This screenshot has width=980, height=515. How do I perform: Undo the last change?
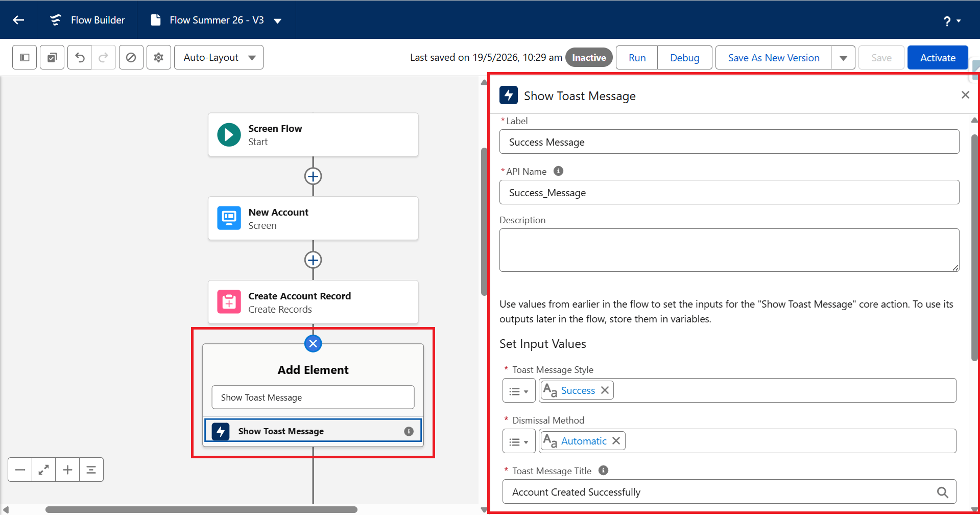pyautogui.click(x=80, y=57)
